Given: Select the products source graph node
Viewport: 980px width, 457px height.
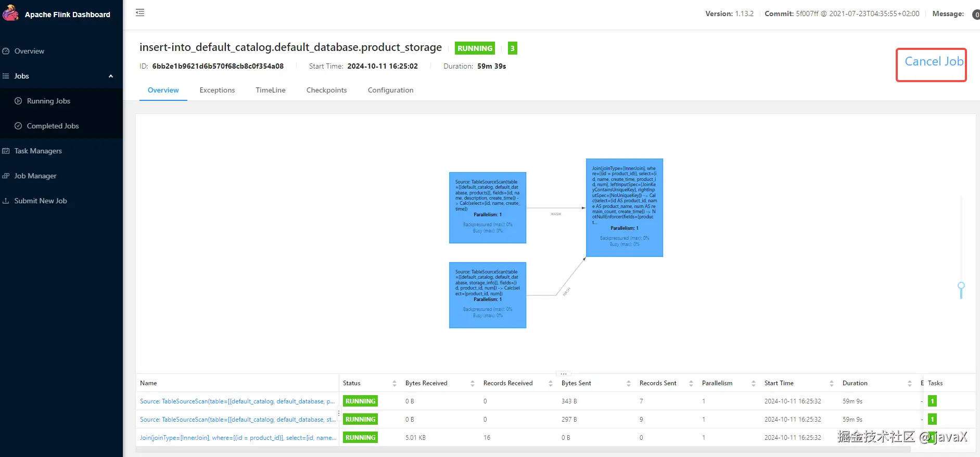Looking at the screenshot, I should 488,208.
